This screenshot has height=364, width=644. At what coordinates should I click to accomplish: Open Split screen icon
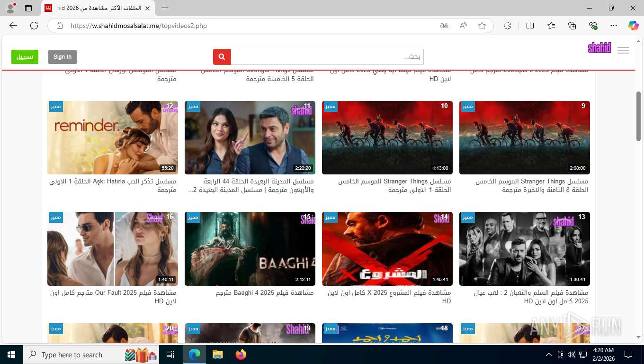pyautogui.click(x=530, y=26)
